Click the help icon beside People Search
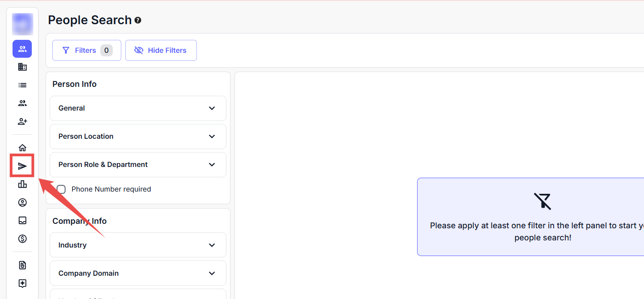 pos(138,20)
